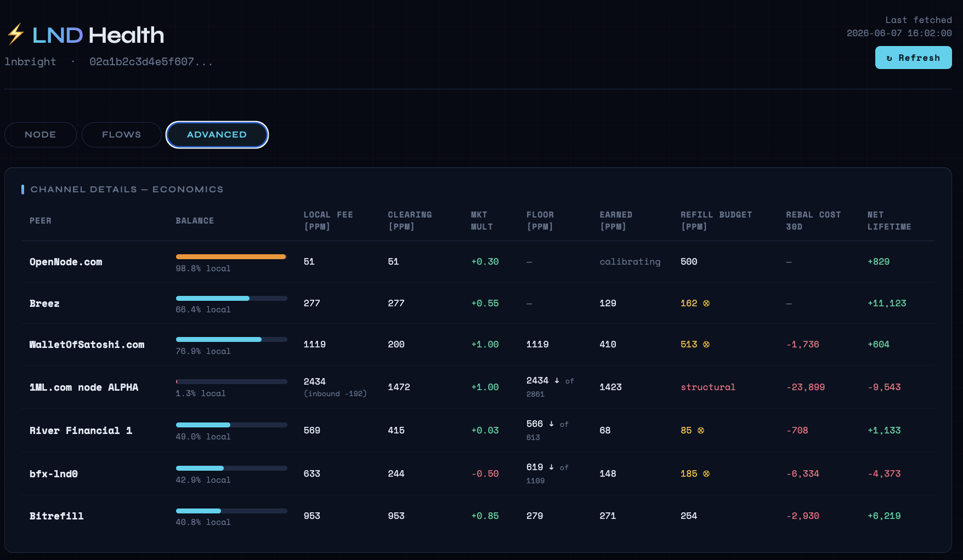Viewport: 963px width, 560px height.
Task: Click bfx-lnd0 balance bar
Action: 231,468
